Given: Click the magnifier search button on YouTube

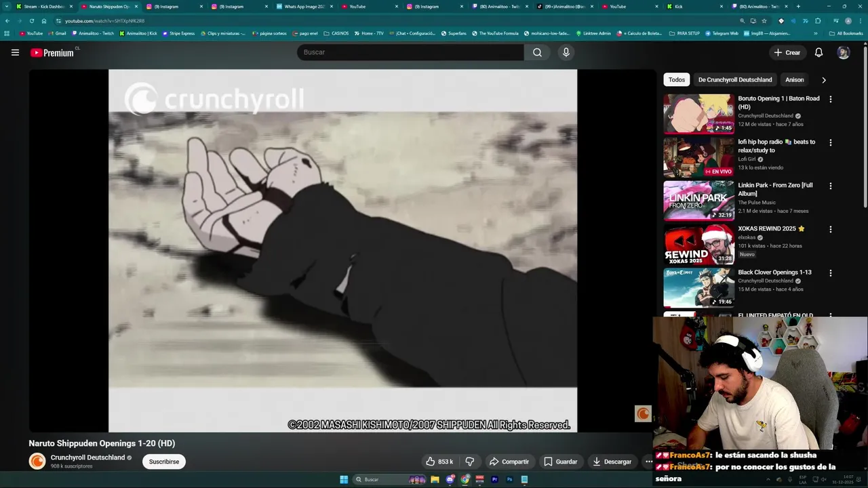Looking at the screenshot, I should coord(537,52).
